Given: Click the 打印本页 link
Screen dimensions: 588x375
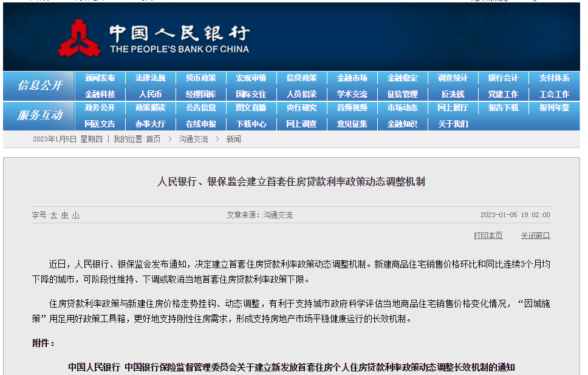Looking at the screenshot, I should pos(488,235).
